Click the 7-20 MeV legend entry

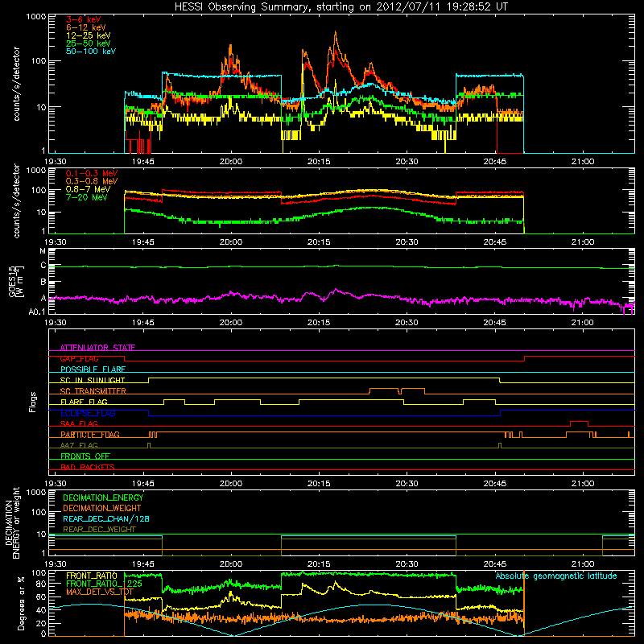[x=87, y=197]
